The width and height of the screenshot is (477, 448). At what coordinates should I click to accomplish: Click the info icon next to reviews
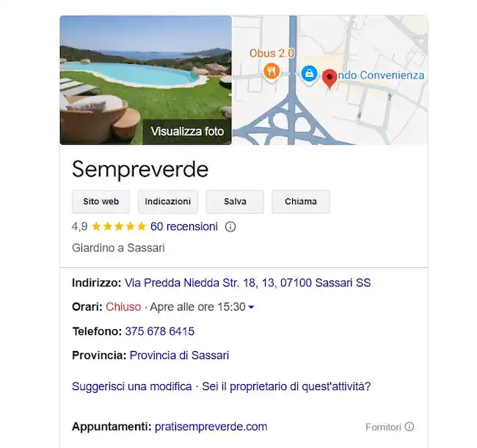pos(230,227)
